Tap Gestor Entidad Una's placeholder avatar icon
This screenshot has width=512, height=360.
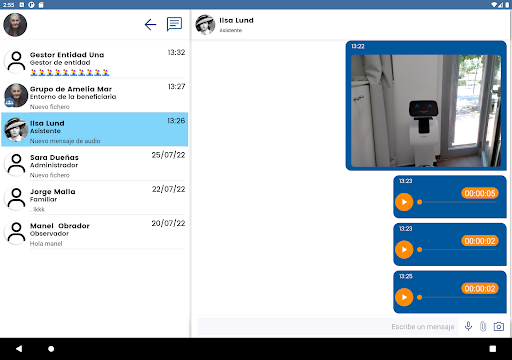pos(16,62)
